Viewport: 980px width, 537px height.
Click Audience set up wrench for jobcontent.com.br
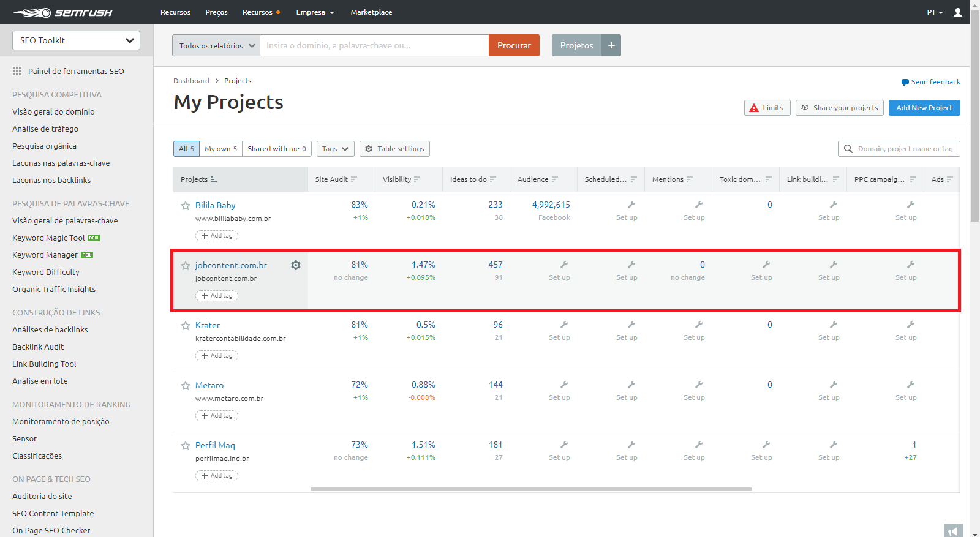point(564,265)
